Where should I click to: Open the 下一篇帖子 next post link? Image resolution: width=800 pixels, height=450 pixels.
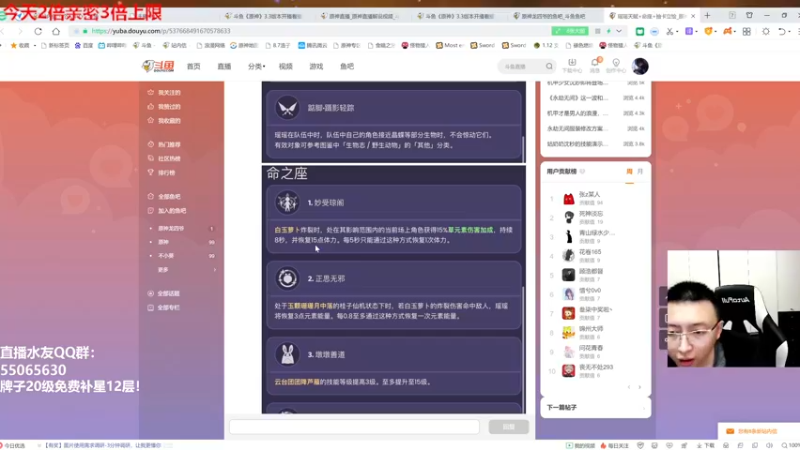pyautogui.click(x=595, y=408)
